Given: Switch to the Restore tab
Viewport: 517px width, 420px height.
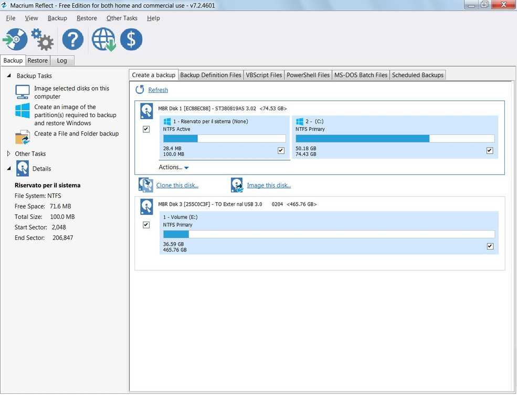Looking at the screenshot, I should (x=38, y=61).
